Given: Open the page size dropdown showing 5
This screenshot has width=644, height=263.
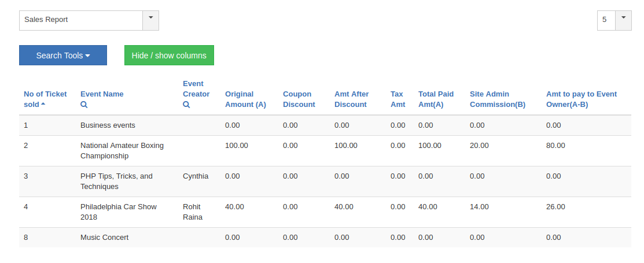Looking at the screenshot, I should [623, 20].
